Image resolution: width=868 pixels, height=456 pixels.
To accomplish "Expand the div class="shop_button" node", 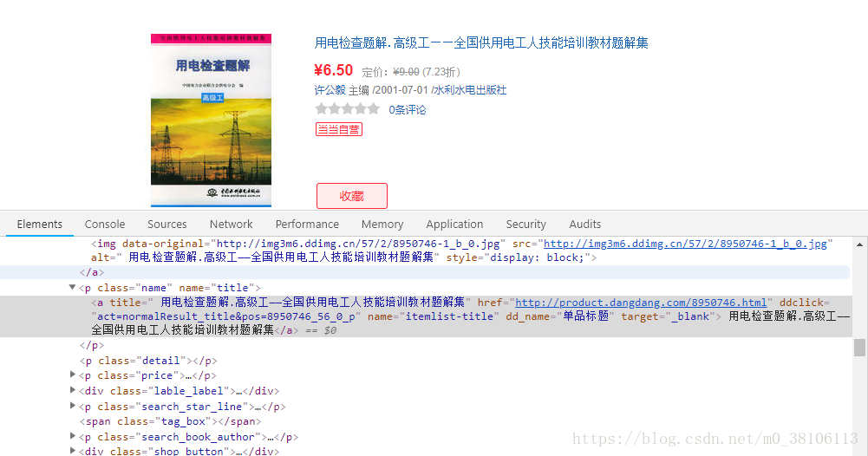I will click(x=72, y=451).
